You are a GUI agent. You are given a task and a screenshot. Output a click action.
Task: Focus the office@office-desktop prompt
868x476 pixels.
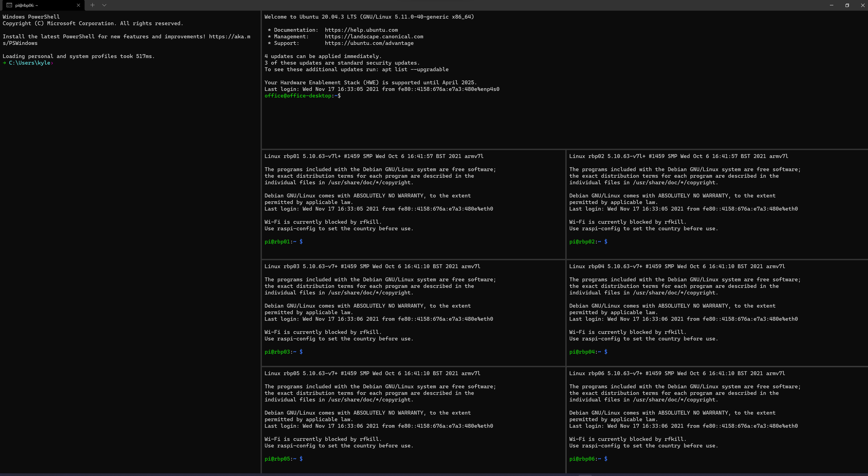click(x=302, y=96)
